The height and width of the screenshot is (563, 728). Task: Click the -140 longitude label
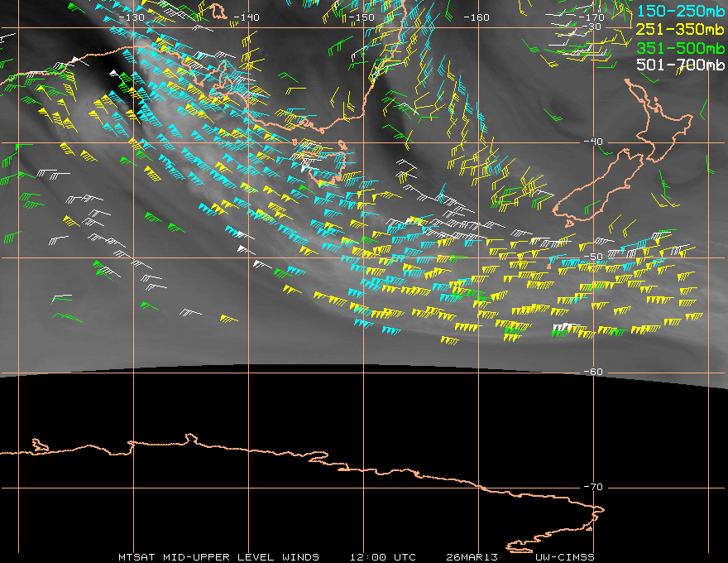pos(246,17)
